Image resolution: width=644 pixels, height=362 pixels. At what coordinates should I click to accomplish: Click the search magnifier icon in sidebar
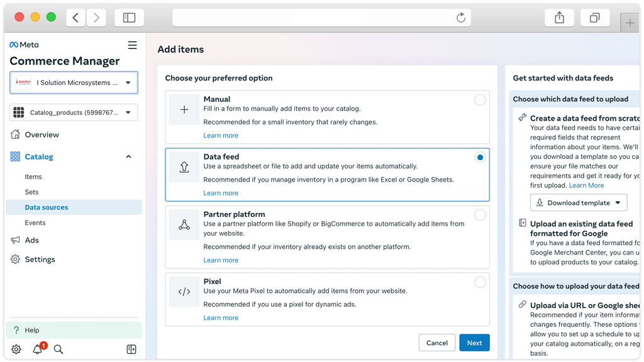[58, 349]
